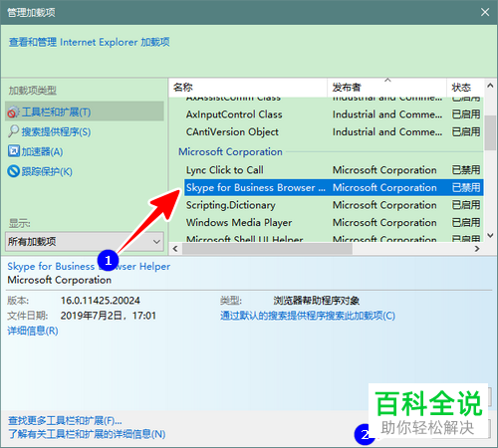Click the 浏览器帮助程序对象 type value

point(317,301)
